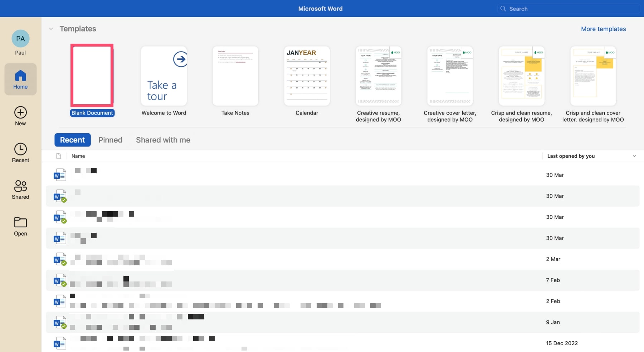Open the Welcome to Word tour template
This screenshot has height=352, width=644.
[164, 76]
